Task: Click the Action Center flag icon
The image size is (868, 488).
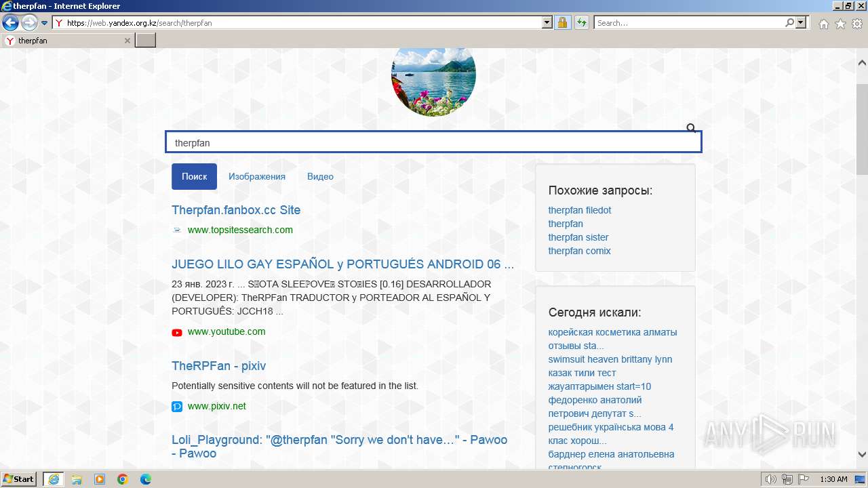Action: [x=804, y=479]
